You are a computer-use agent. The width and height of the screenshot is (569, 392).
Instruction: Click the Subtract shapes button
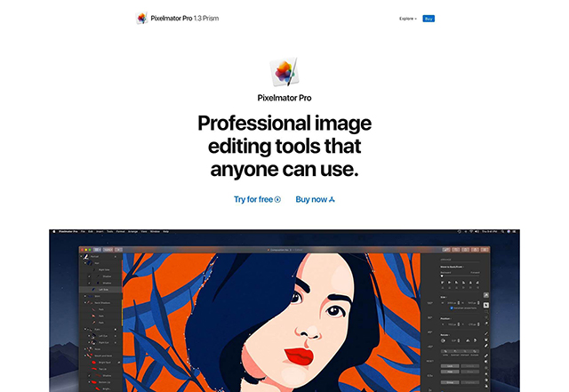[x=455, y=351]
